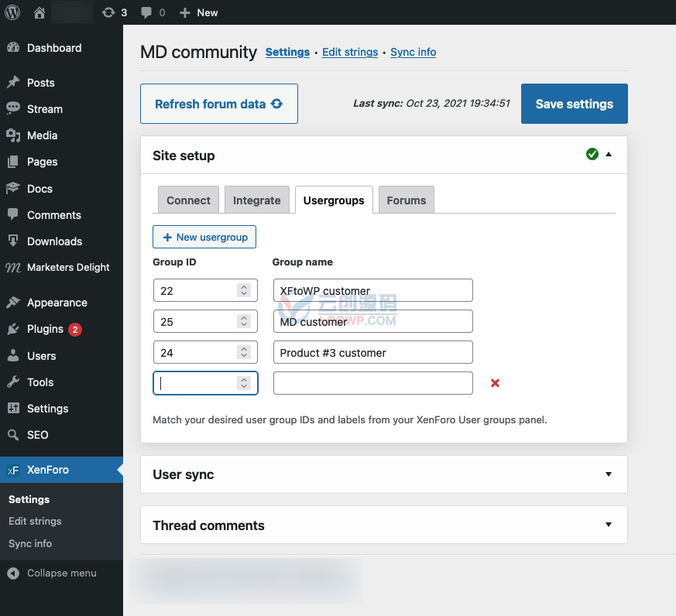Click the WordPress logo icon
The image size is (676, 616).
coord(12,12)
